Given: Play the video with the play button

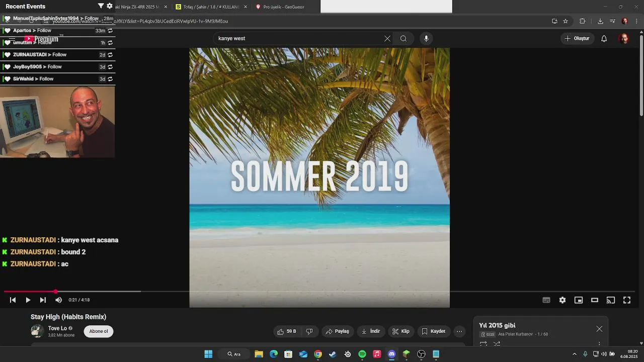Looking at the screenshot, I should click(x=28, y=300).
